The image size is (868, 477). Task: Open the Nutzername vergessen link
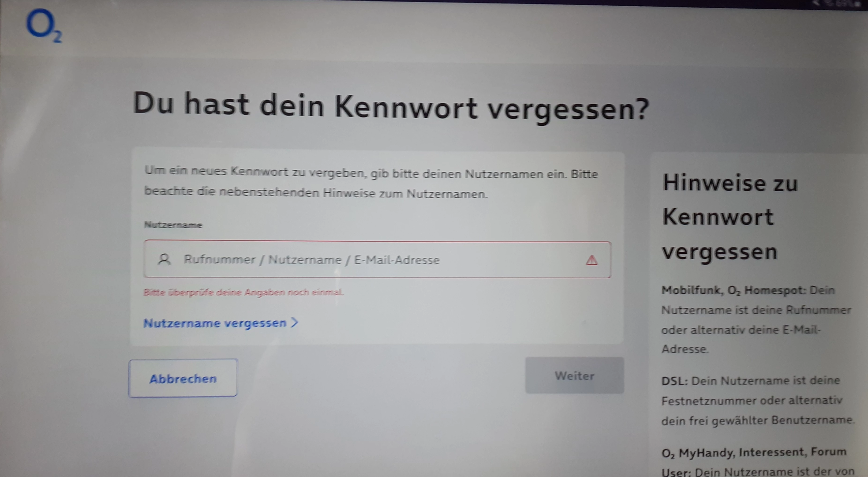(x=221, y=323)
